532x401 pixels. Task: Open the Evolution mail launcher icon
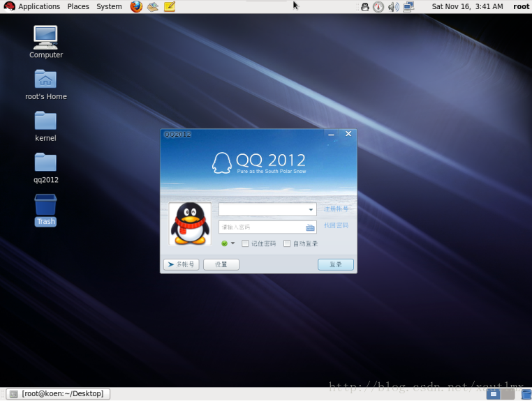[153, 6]
